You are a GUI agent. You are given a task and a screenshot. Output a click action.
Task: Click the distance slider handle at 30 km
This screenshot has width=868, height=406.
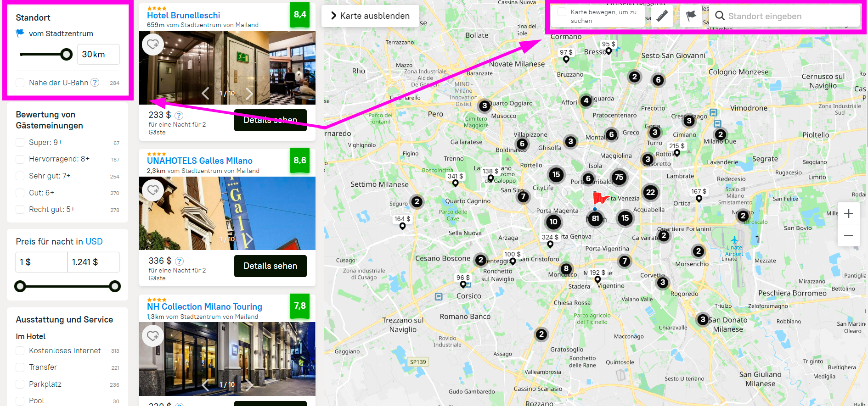pyautogui.click(x=67, y=55)
